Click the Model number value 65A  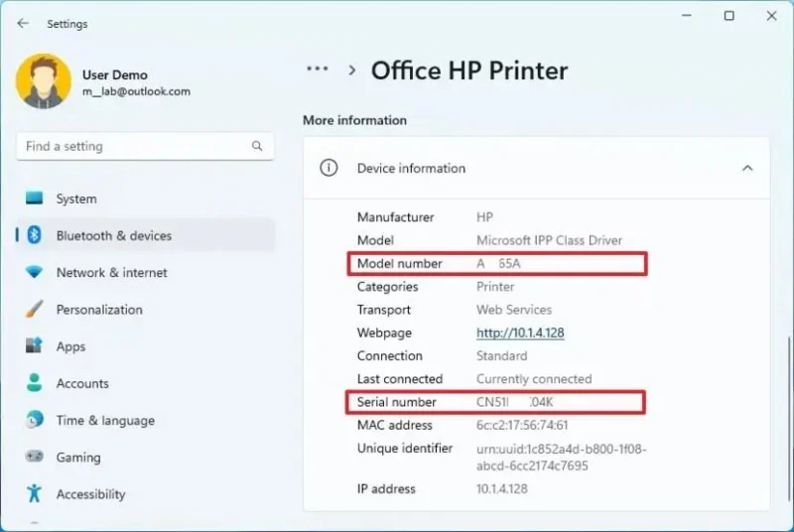(498, 264)
